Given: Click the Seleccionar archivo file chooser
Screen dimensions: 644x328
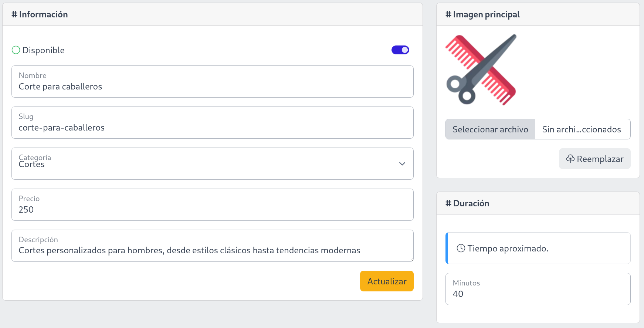Looking at the screenshot, I should pos(490,129).
